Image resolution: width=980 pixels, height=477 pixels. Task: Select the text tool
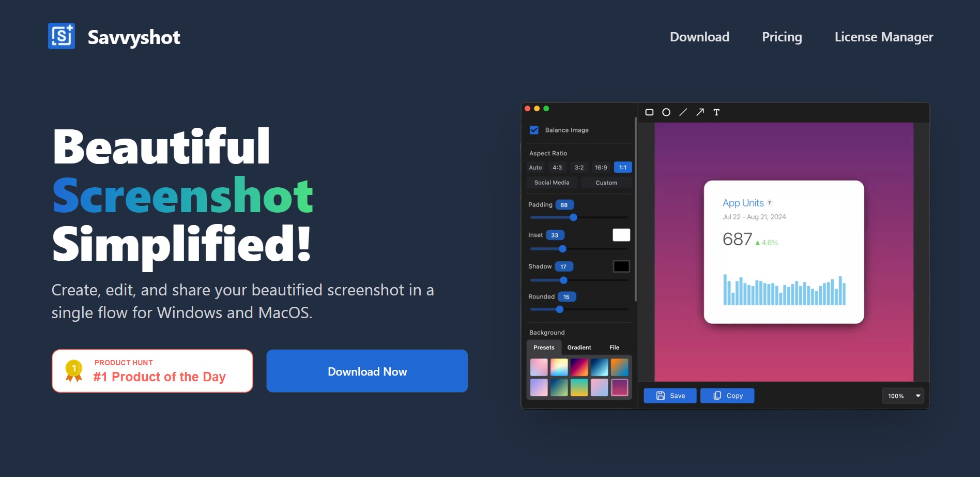(716, 112)
